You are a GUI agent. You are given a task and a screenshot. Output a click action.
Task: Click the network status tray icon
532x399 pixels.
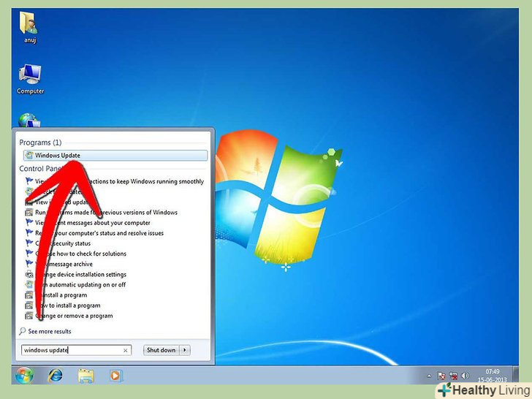click(453, 376)
